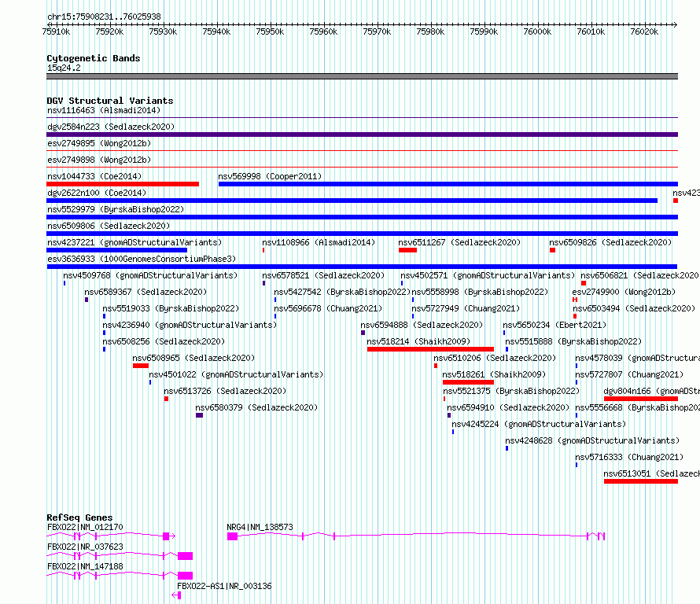Select the dgv2622n100 (Coe2014) label

[x=97, y=193]
